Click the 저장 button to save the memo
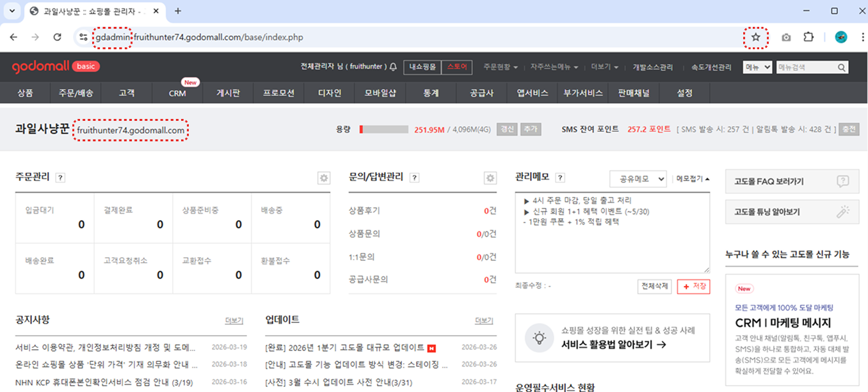Screen dimensions: 868x392 [693, 286]
